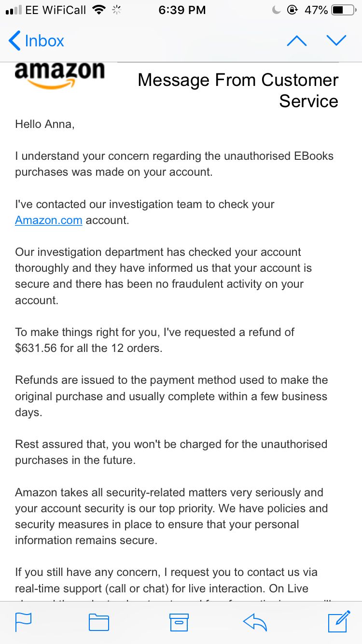The image size is (362, 644).
Task: Tap the back chevron beside Inbox
Action: coord(14,41)
